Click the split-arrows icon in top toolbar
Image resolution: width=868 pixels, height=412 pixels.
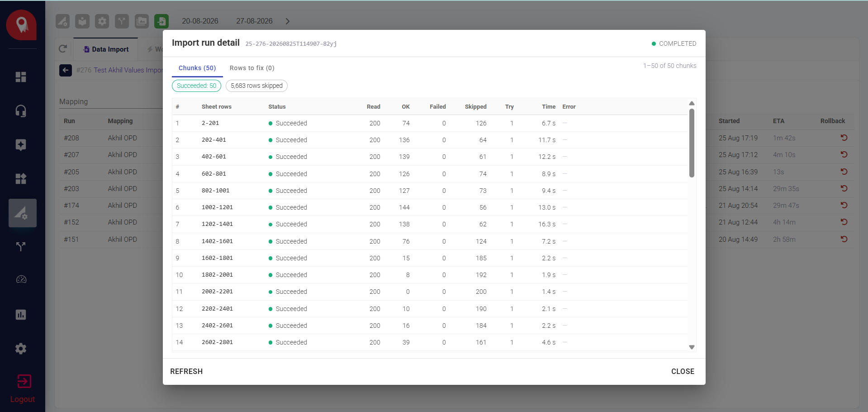[122, 21]
